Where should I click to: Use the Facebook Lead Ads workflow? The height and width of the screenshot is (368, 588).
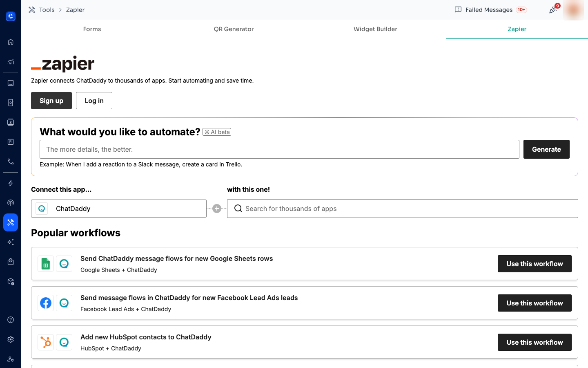click(535, 303)
